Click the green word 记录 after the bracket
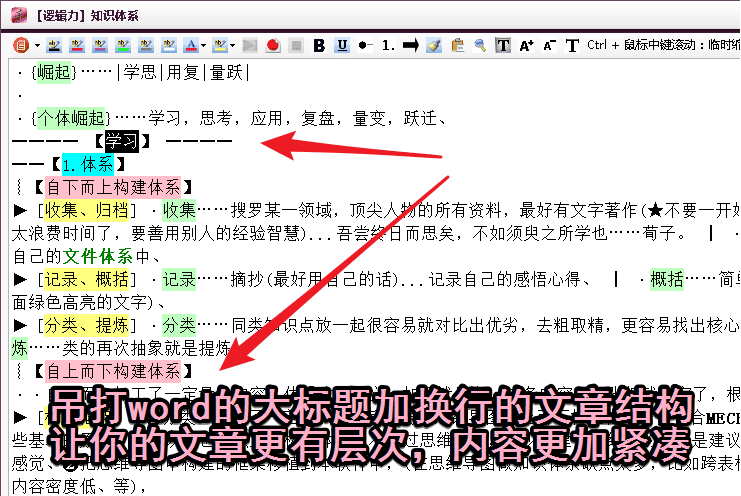The width and height of the screenshot is (741, 496). click(179, 279)
